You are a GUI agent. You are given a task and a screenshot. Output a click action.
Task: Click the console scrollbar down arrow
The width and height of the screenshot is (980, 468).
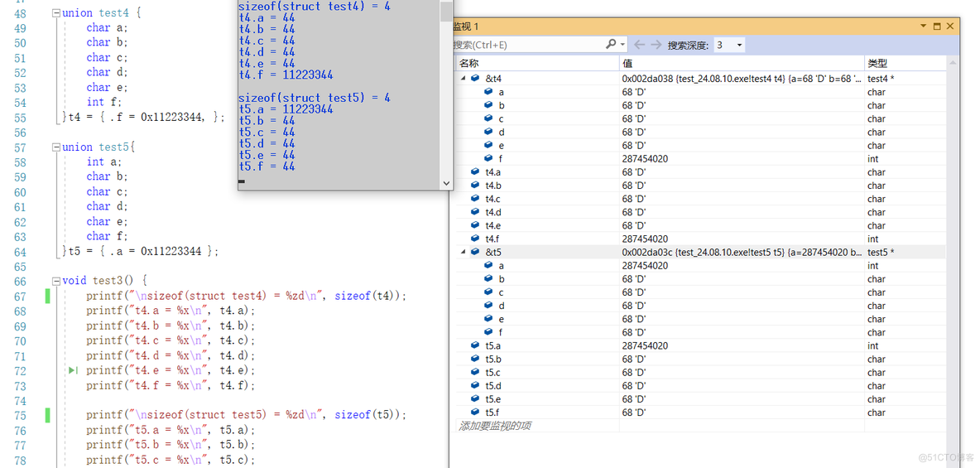click(445, 184)
